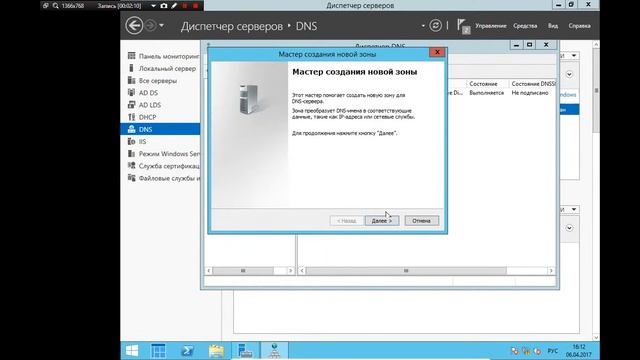Minimize the DNS Manager window
640x360 pixels.
(516, 44)
